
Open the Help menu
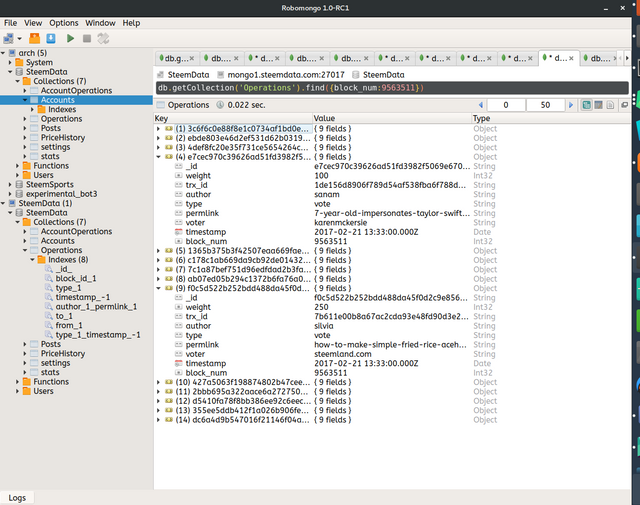pyautogui.click(x=131, y=23)
